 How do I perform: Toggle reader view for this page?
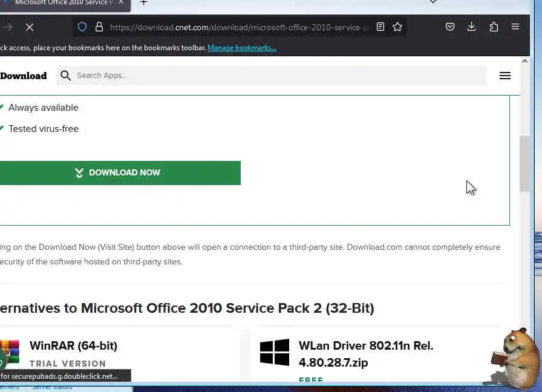pos(380,27)
